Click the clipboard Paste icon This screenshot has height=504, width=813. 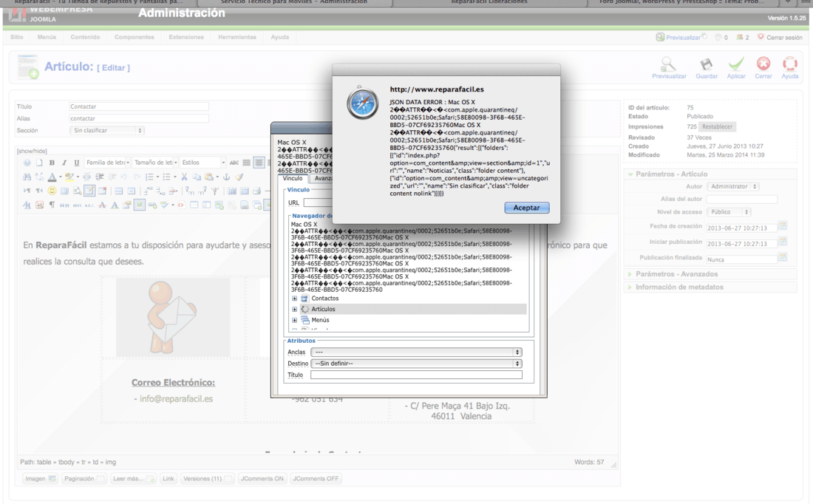pyautogui.click(x=209, y=177)
